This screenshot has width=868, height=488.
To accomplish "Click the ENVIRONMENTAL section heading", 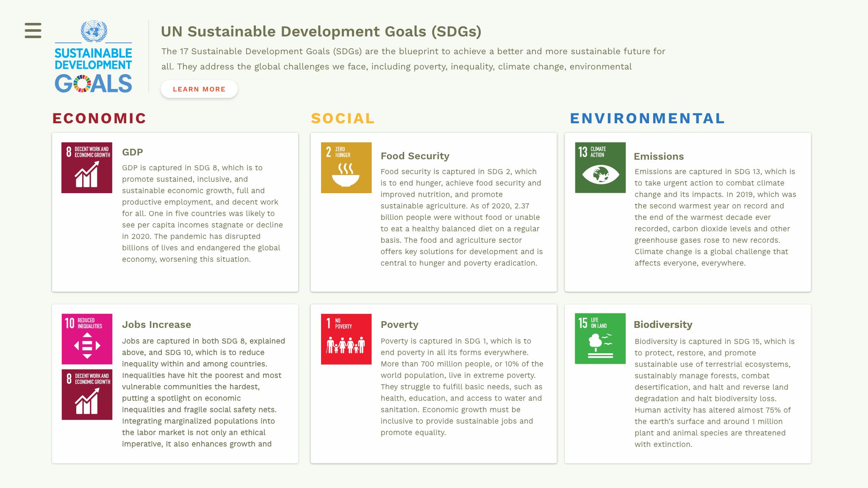I will click(648, 118).
